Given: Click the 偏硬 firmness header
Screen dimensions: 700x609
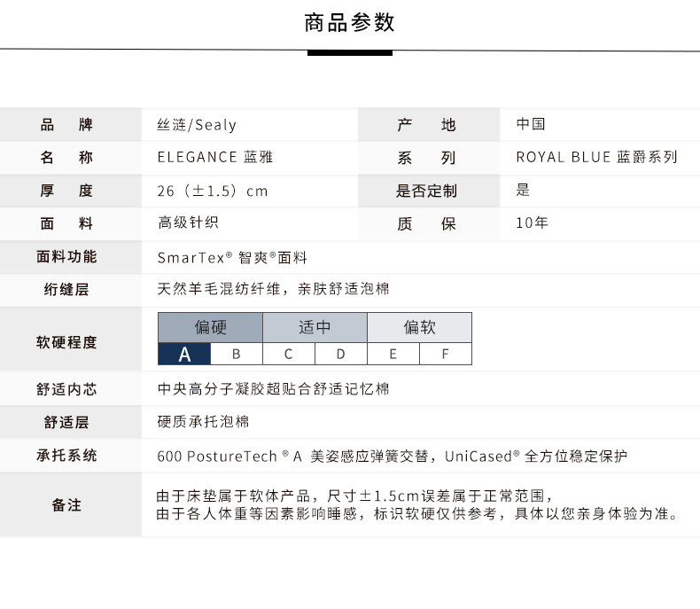Looking at the screenshot, I should click(210, 327).
